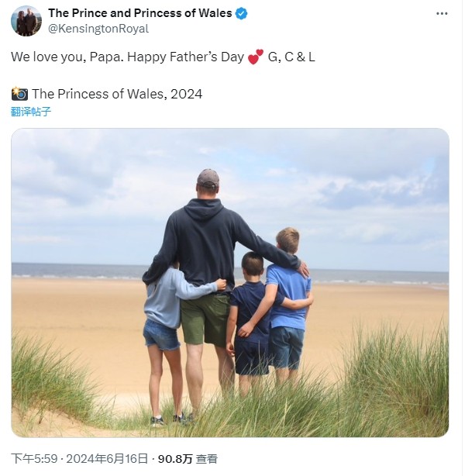Open the three-dot more options menu
The image size is (465, 476).
[442, 13]
